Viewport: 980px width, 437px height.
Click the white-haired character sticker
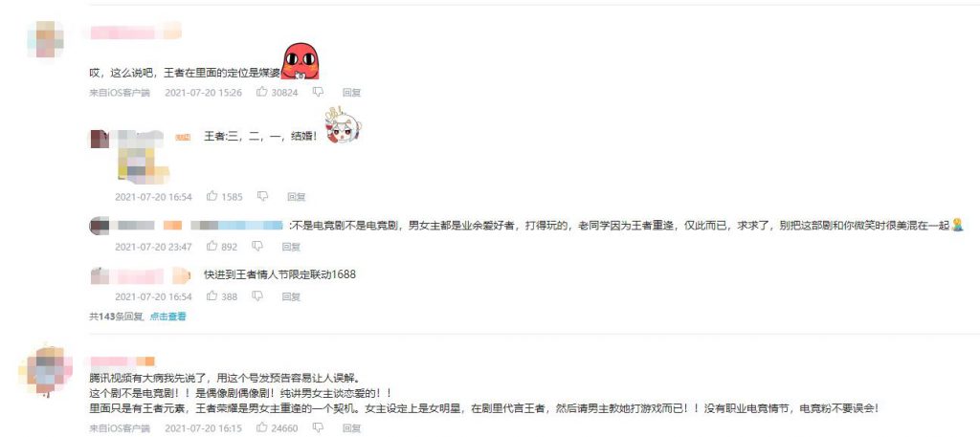click(342, 126)
